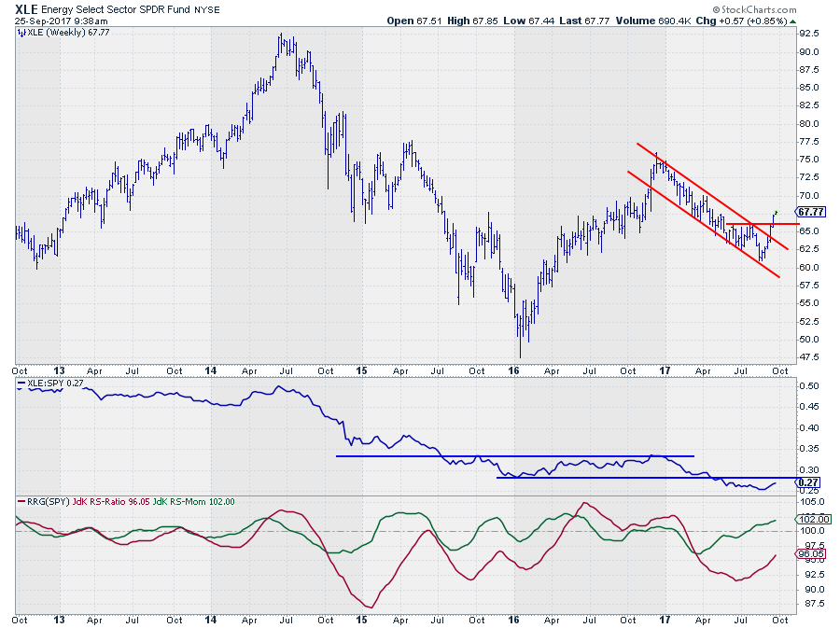Click year 13 on price chart time axis
This screenshot has width=840, height=628.
59,370
